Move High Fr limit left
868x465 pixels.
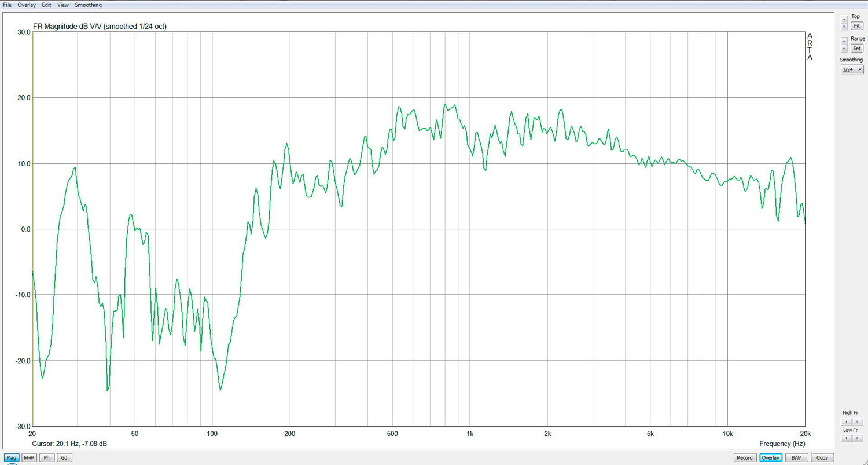846,422
